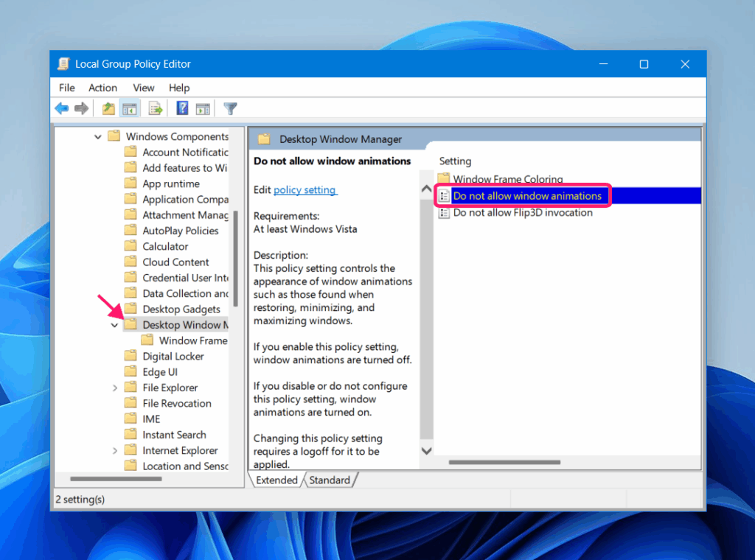
Task: Click the Up one level folder icon
Action: coord(109,109)
